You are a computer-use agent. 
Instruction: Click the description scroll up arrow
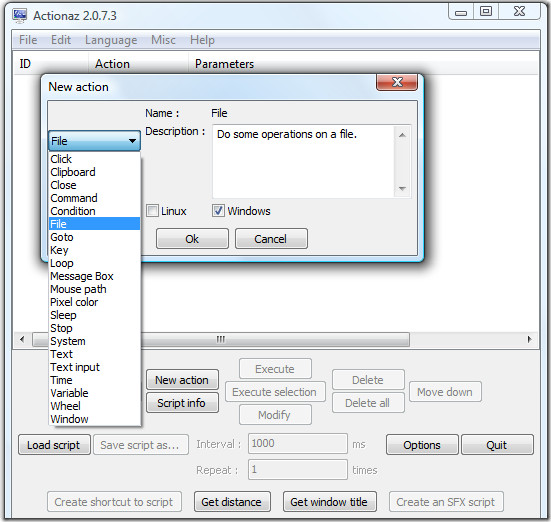click(x=402, y=135)
